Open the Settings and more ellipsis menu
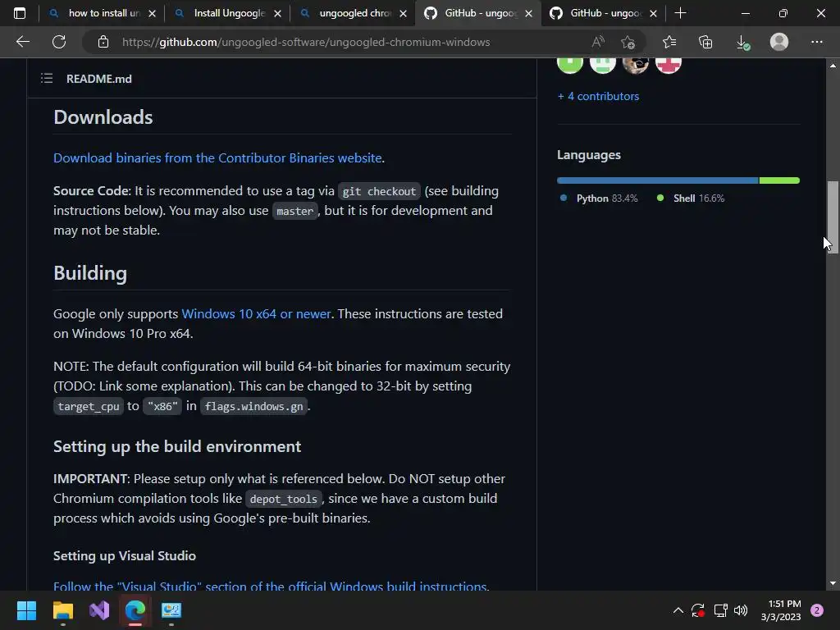Image resolution: width=840 pixels, height=630 pixels. (x=816, y=42)
